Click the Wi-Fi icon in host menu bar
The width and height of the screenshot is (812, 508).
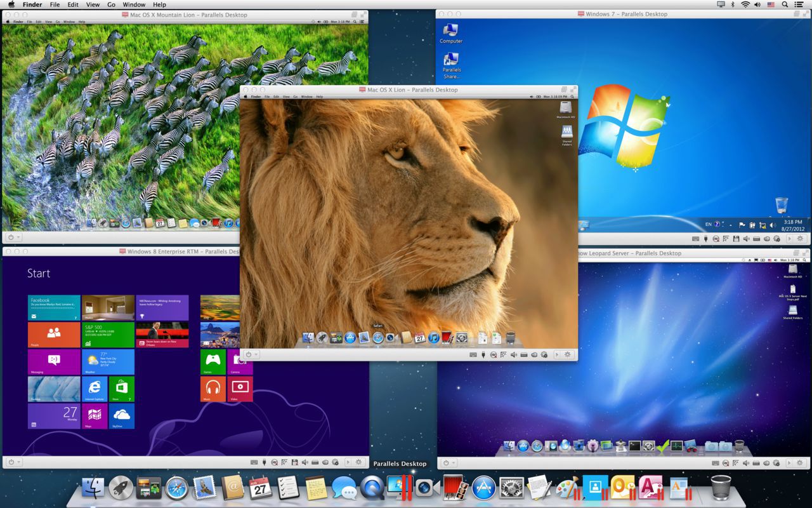745,4
